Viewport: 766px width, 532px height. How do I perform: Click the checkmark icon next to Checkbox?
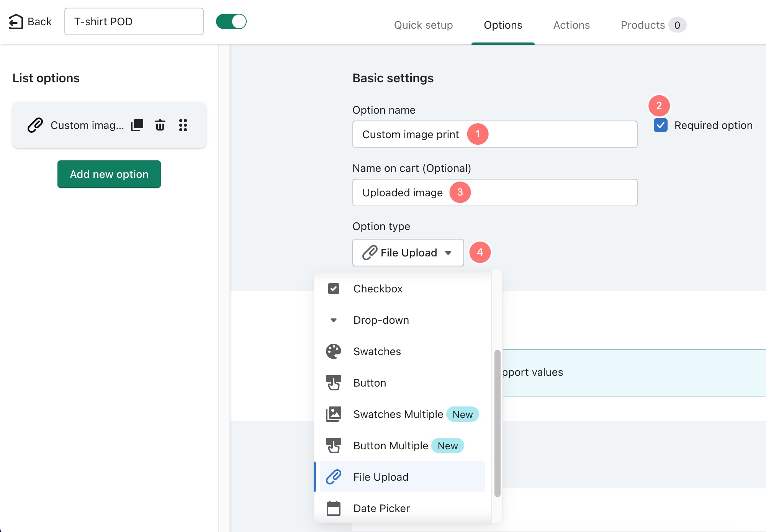[x=334, y=289]
